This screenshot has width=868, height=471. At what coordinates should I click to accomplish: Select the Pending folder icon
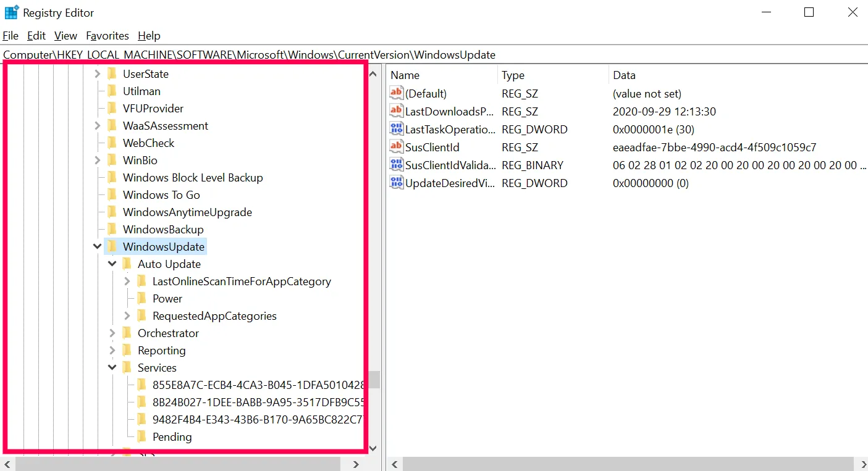point(141,437)
